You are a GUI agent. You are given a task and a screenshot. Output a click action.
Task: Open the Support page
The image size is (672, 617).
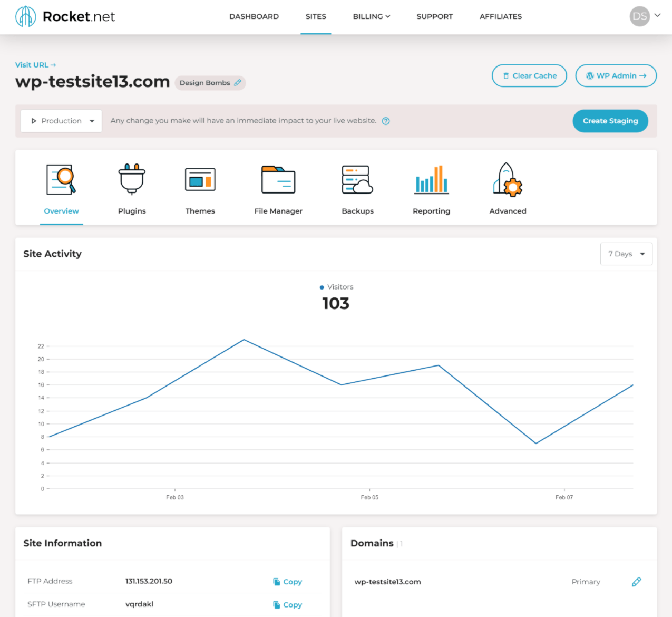pyautogui.click(x=434, y=16)
